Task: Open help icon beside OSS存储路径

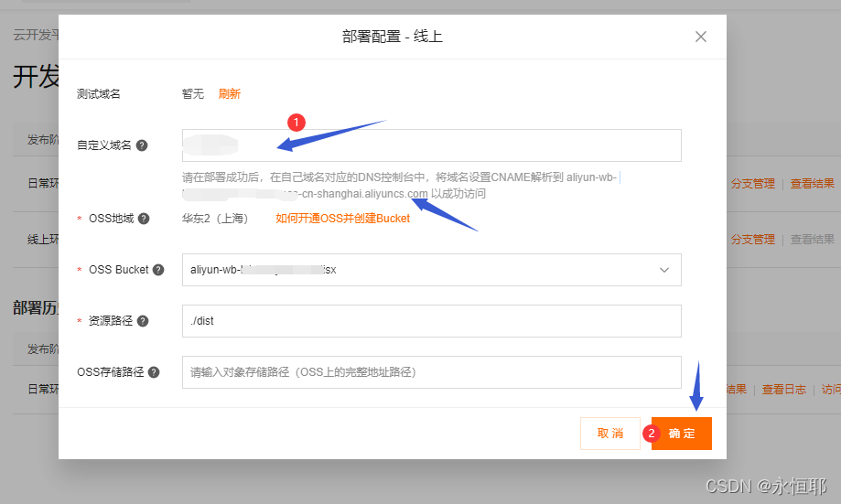Action: click(154, 372)
